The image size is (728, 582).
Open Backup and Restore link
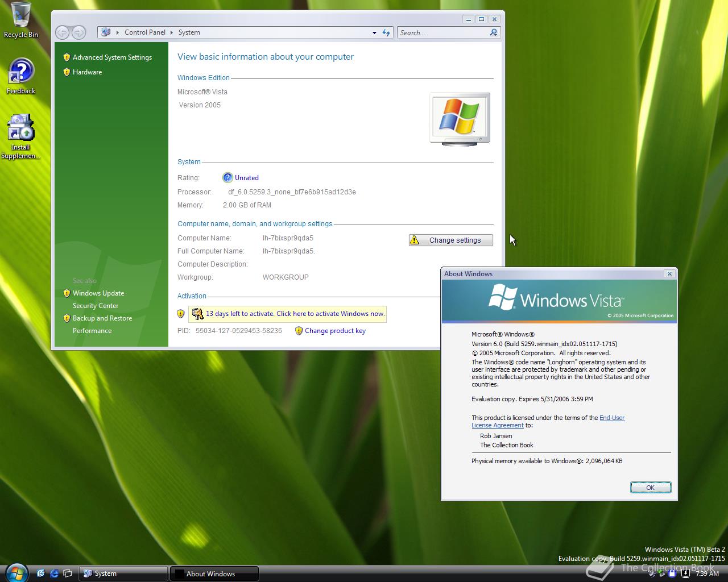point(102,318)
